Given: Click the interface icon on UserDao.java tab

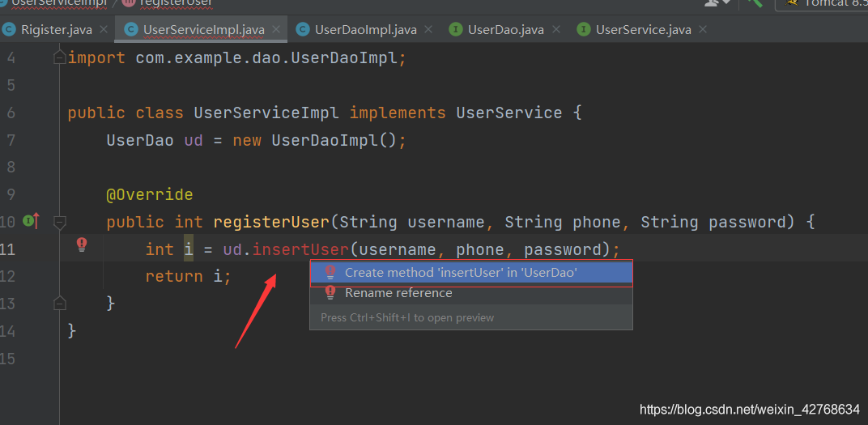Looking at the screenshot, I should [x=456, y=30].
